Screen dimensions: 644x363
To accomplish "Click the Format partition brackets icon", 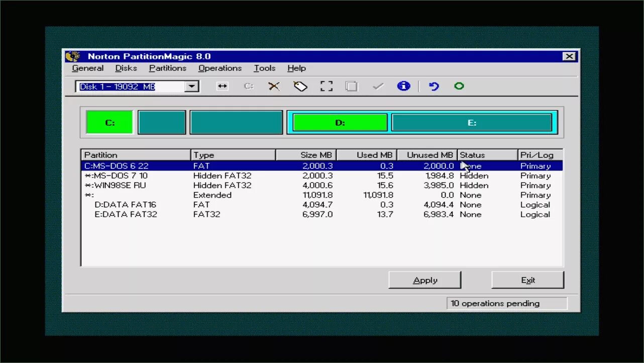I will pyautogui.click(x=327, y=86).
